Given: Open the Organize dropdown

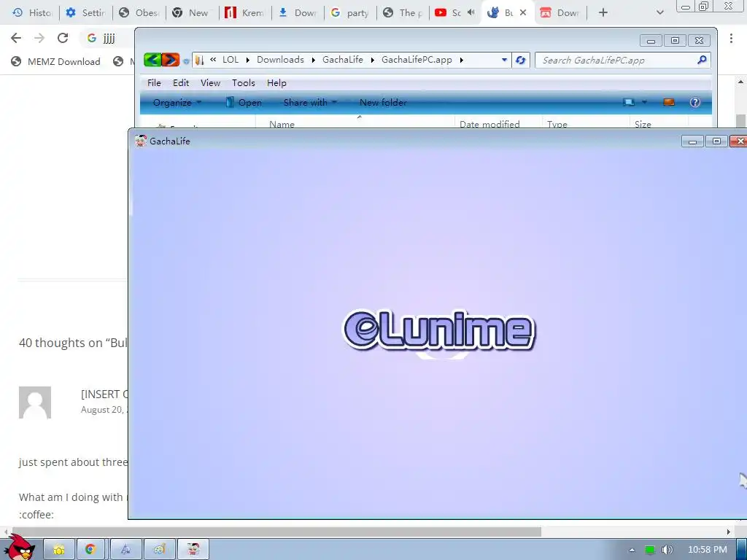Looking at the screenshot, I should pos(177,102).
